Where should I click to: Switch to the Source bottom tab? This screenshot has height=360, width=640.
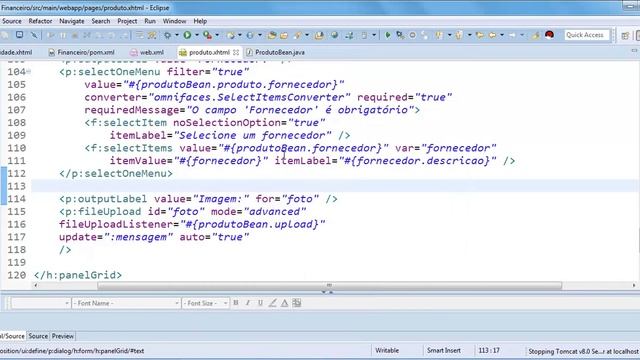pos(38,336)
